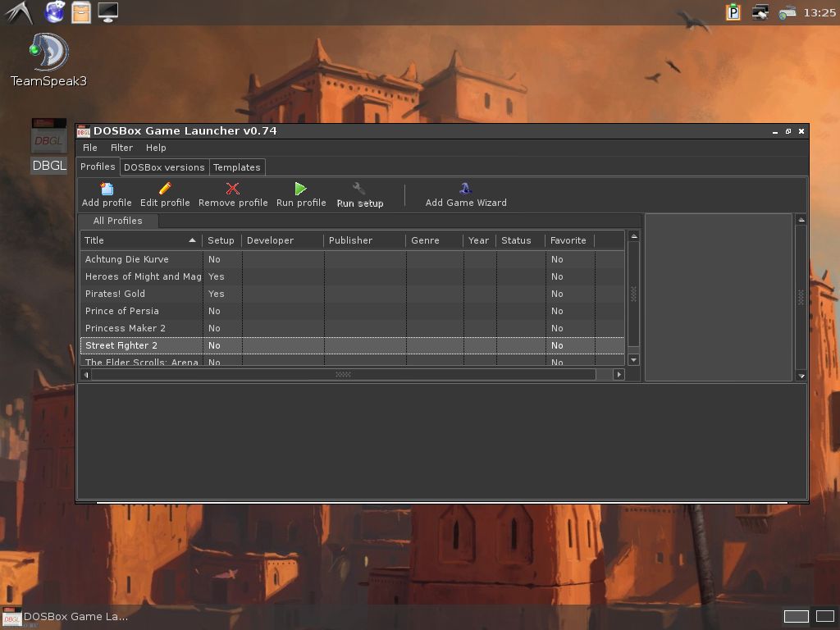Click the right info pane scrollbar handle
This screenshot has width=840, height=630.
[801, 298]
